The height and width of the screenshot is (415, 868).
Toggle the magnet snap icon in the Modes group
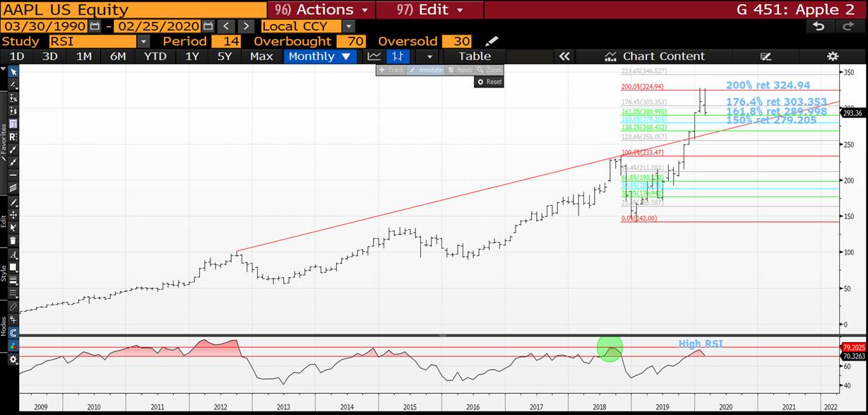tap(13, 333)
